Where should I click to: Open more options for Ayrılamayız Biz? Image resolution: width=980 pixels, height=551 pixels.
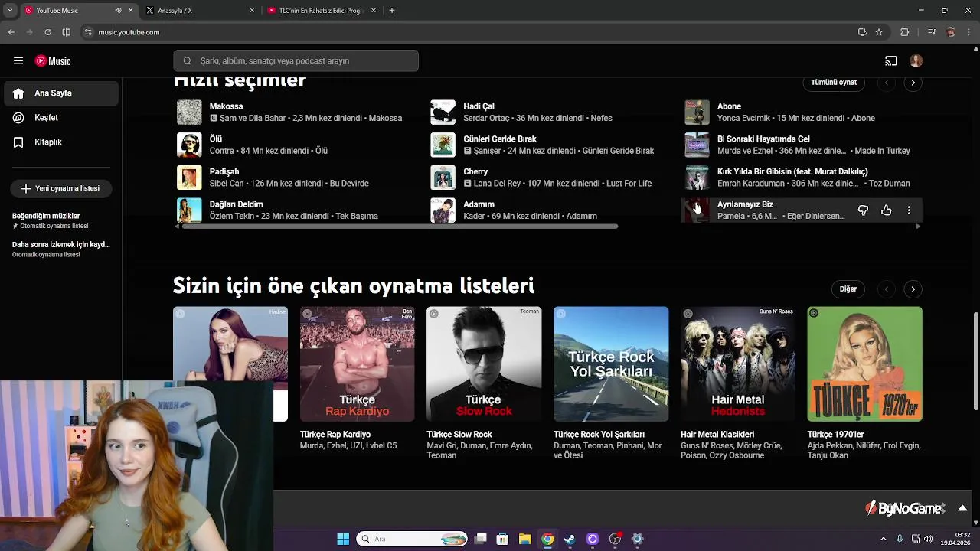[x=909, y=210]
